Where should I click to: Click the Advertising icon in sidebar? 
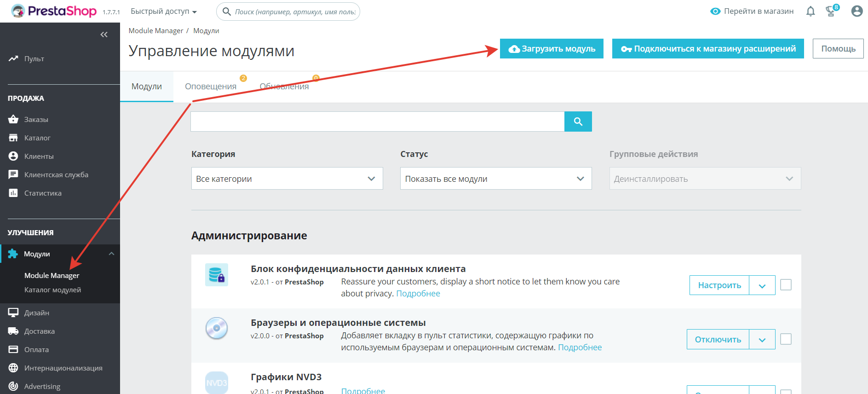coord(13,386)
